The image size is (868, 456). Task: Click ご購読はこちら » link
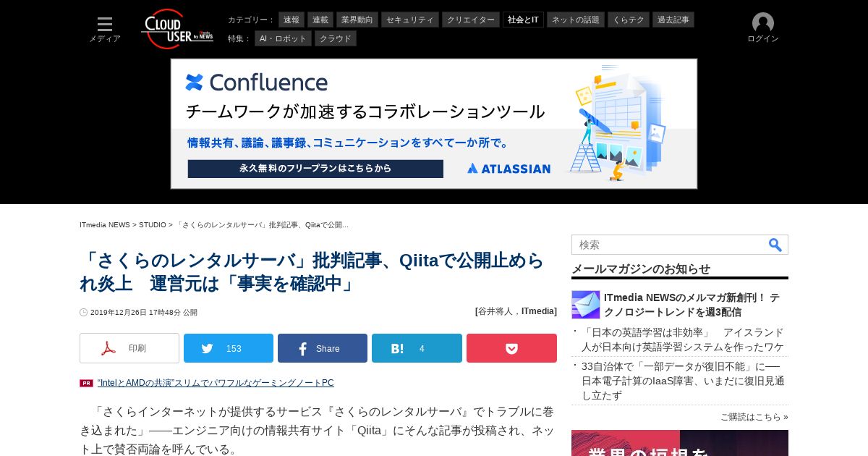click(x=754, y=417)
